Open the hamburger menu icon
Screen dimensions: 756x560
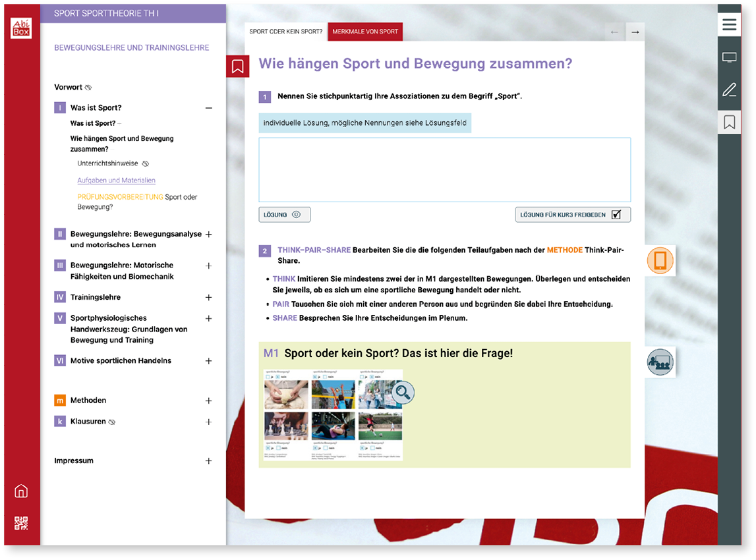point(729,25)
